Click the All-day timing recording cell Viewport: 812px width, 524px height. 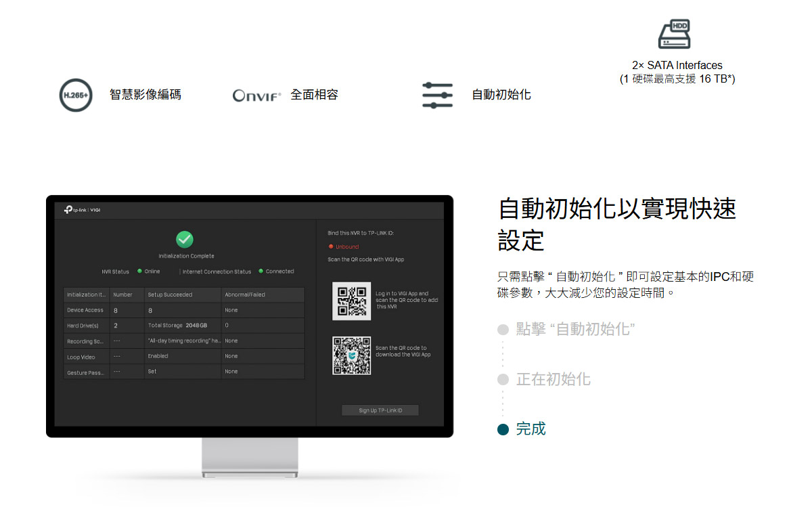click(184, 341)
